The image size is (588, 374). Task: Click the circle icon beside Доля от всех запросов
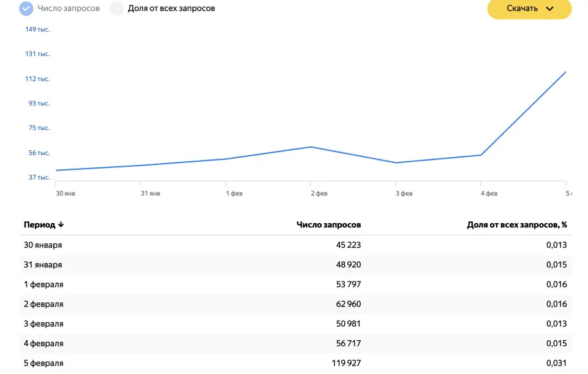click(x=115, y=9)
